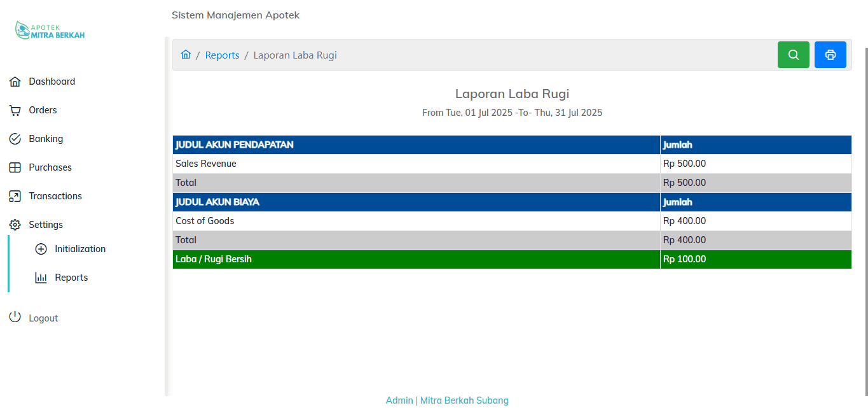Go to Reports in sidebar submenu
This screenshot has width=868, height=410.
[71, 278]
